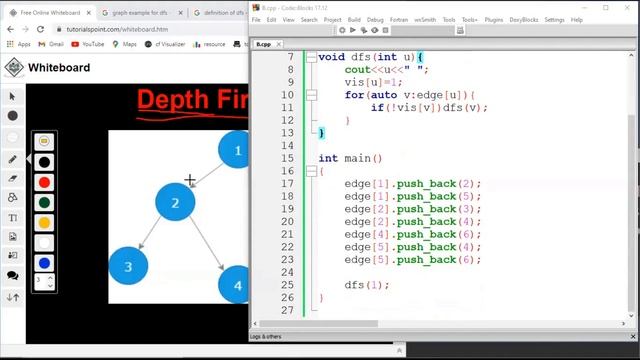Switch to graph example for dfs tab
Image resolution: width=640 pixels, height=360 pixels.
[x=140, y=13]
